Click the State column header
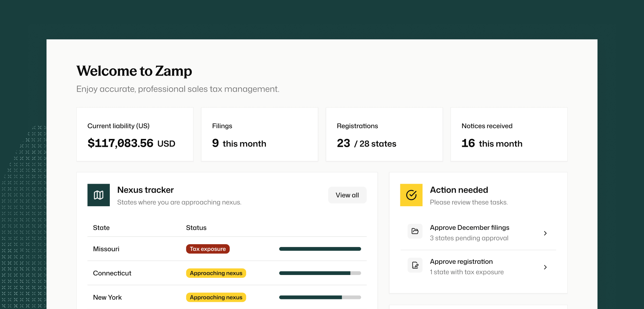The height and width of the screenshot is (309, 644). coord(101,228)
